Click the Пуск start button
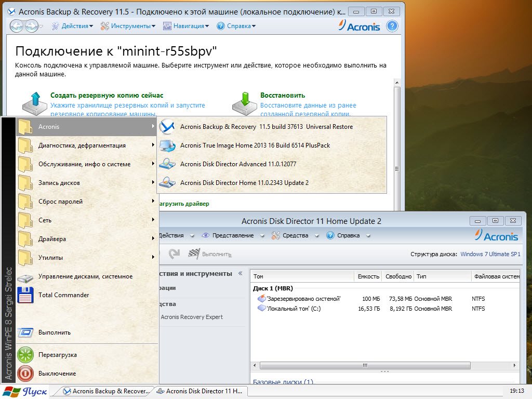 pos(25,392)
